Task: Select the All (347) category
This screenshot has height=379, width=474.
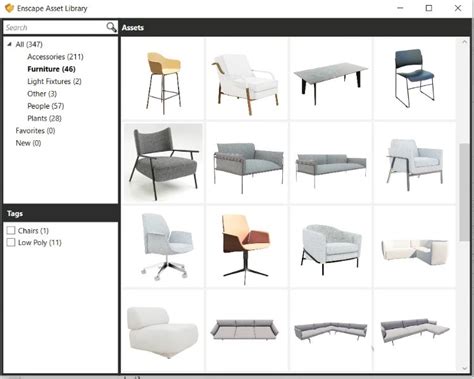Action: 29,44
